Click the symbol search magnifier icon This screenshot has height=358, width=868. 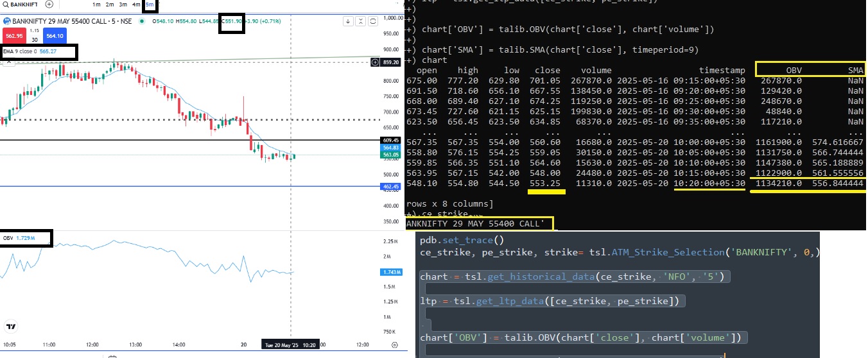(x=4, y=4)
